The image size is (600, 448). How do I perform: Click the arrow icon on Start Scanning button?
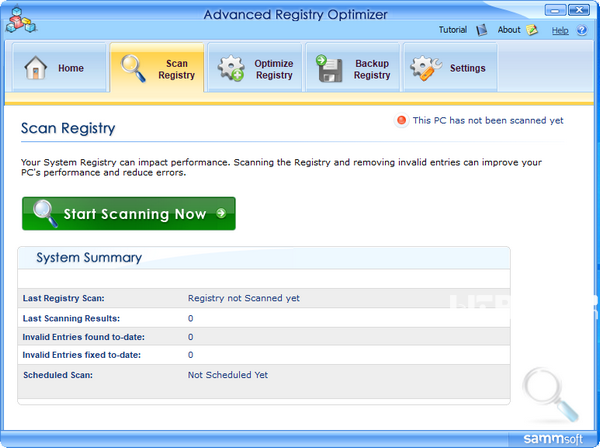click(x=221, y=213)
